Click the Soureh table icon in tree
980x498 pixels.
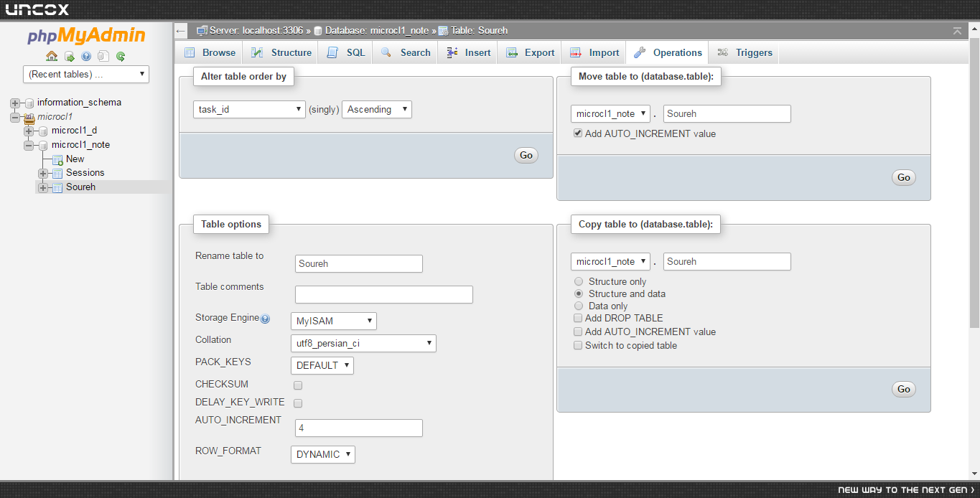(x=57, y=187)
